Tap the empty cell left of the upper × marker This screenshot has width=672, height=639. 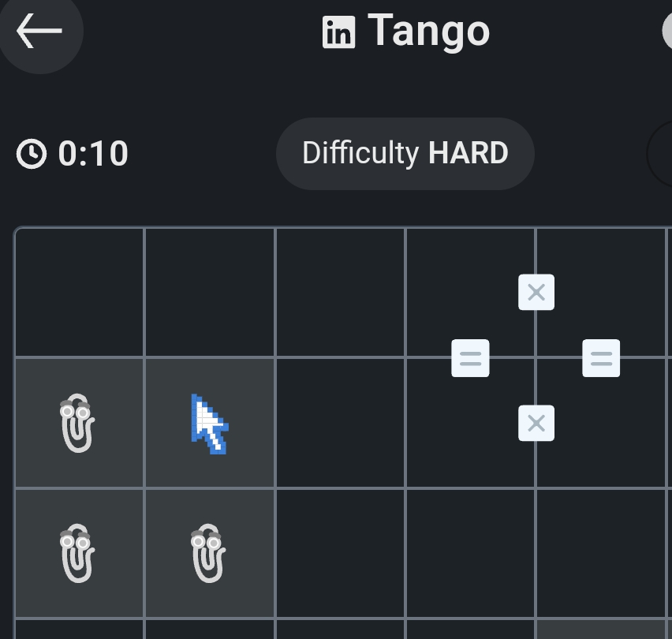coord(470,293)
